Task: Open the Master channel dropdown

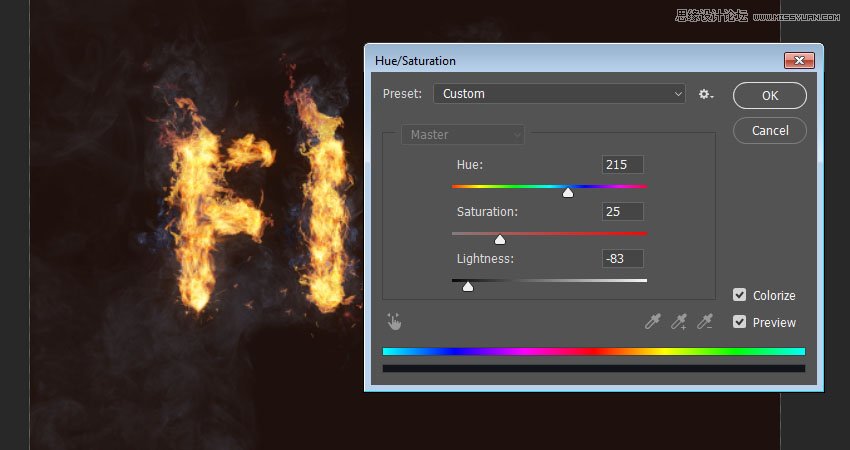Action: [x=463, y=135]
